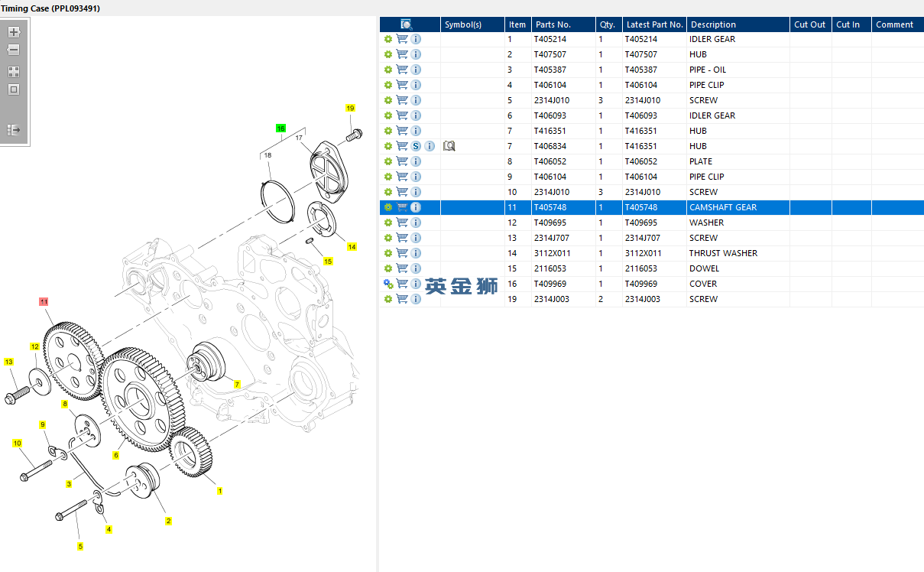
Task: Select callout 5 on the diagram
Action: point(80,546)
